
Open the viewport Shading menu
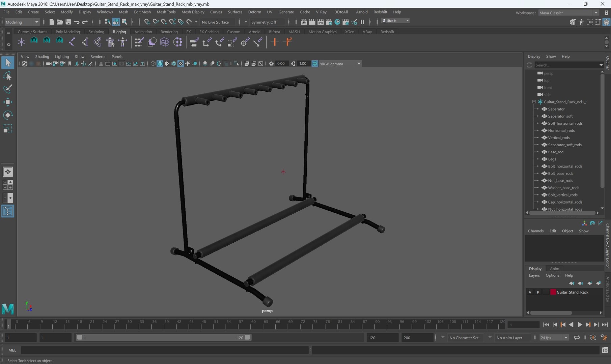click(42, 56)
